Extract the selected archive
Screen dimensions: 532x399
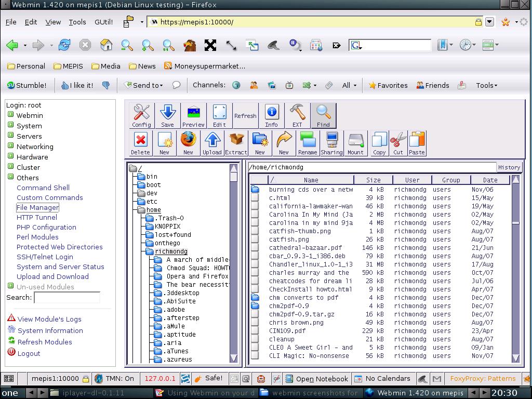(236, 143)
